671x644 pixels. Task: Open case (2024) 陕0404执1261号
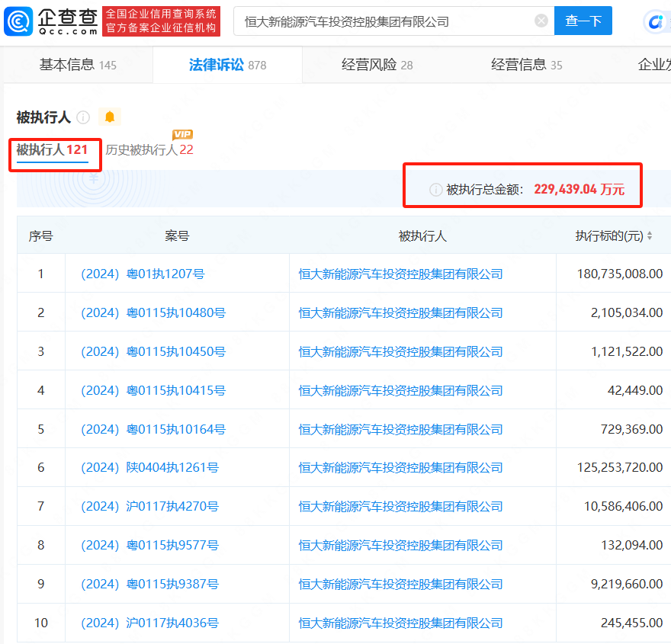pos(149,467)
